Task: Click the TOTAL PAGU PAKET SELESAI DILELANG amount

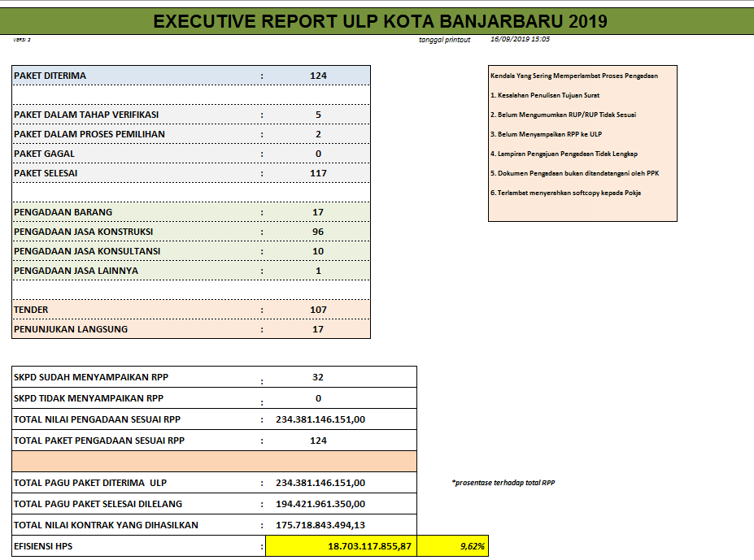Action: tap(320, 504)
